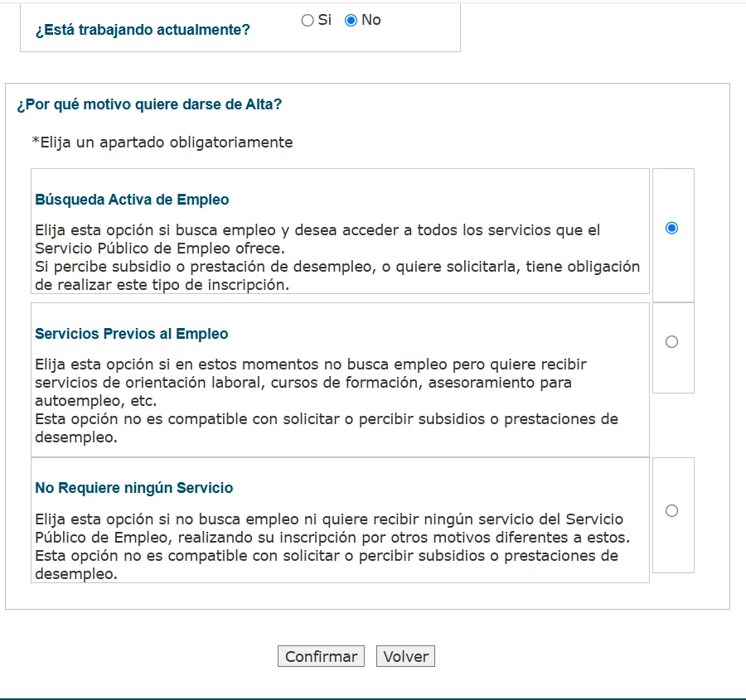Image resolution: width=746 pixels, height=700 pixels.
Task: Click the Volver button
Action: tap(406, 656)
